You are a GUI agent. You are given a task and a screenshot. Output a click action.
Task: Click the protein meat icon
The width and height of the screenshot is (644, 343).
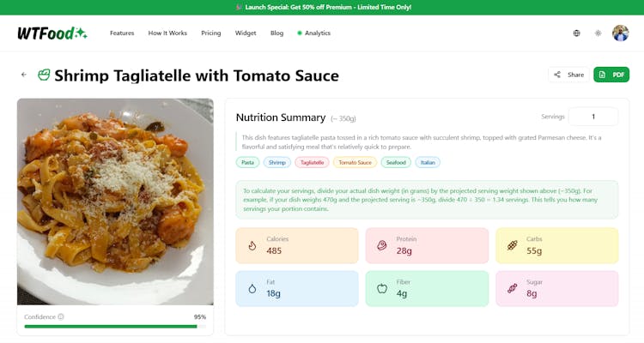coord(382,245)
